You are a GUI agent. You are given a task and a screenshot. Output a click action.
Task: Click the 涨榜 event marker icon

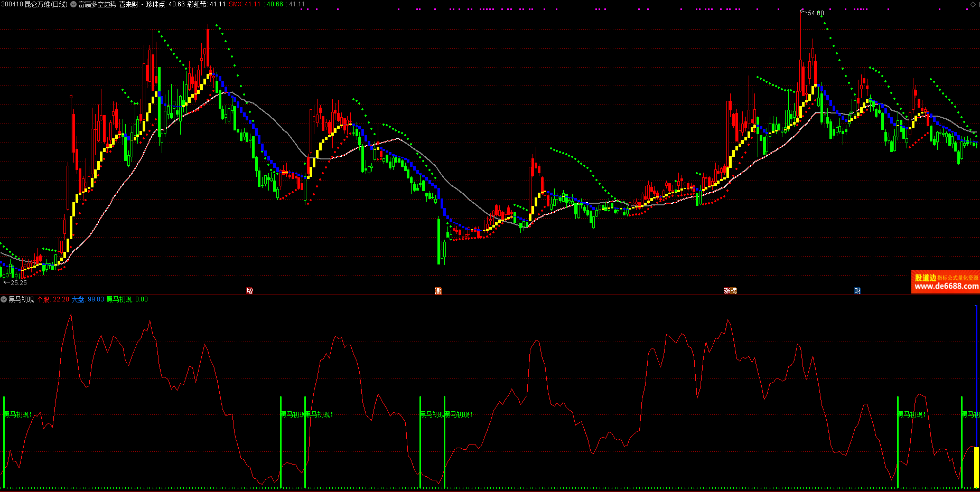(x=730, y=291)
